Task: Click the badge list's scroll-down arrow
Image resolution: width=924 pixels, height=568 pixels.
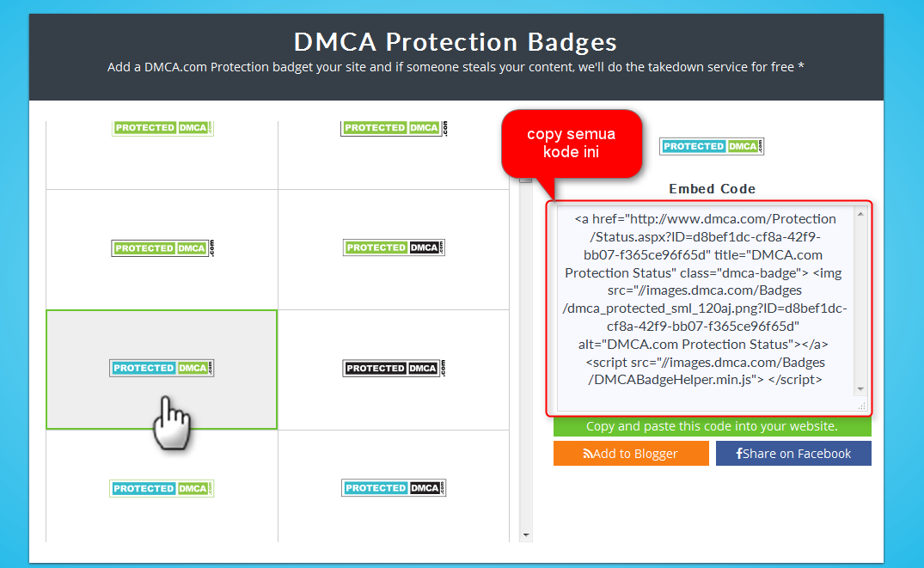Action: coord(526,534)
